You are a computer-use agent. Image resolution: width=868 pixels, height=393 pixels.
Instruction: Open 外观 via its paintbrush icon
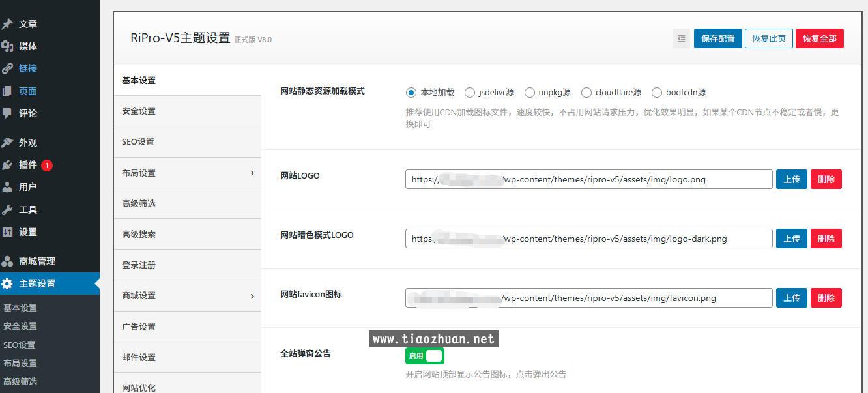(8, 143)
